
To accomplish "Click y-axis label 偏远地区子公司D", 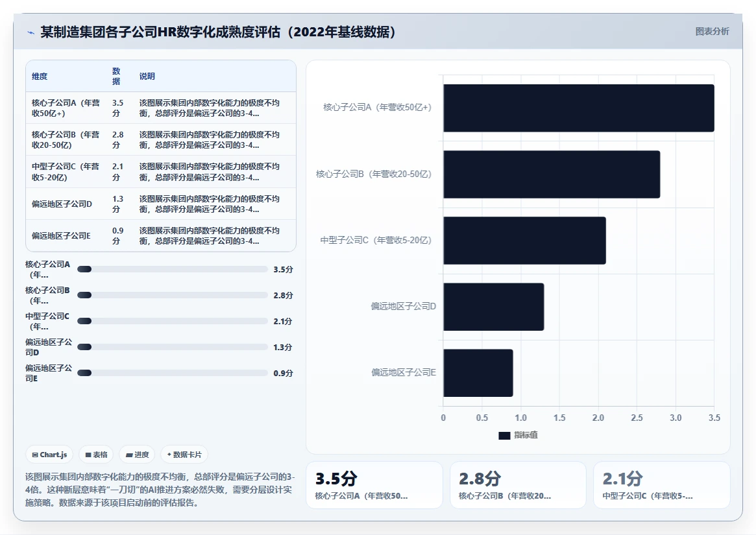I will [x=404, y=306].
